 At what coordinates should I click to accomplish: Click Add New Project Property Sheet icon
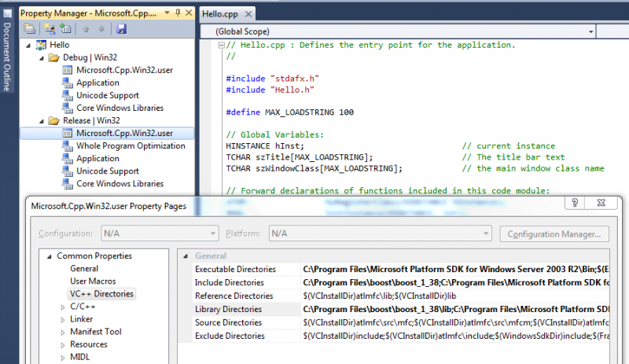click(50, 29)
